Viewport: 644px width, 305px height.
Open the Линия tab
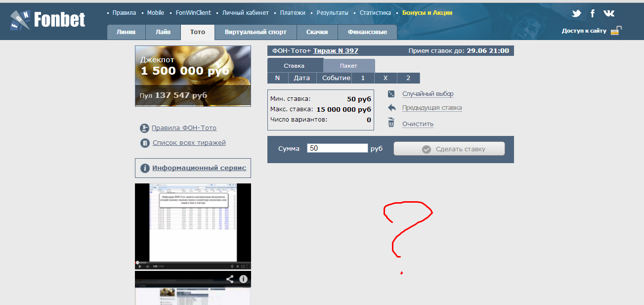click(x=126, y=32)
